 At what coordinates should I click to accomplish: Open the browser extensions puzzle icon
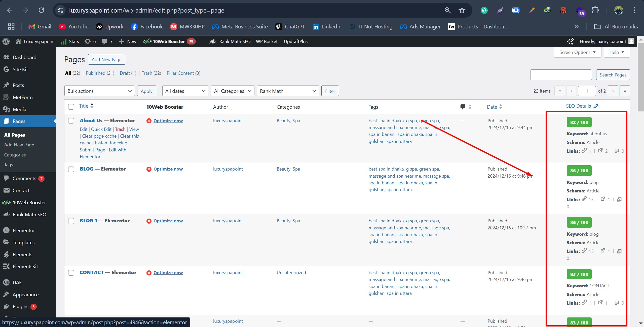point(595,10)
